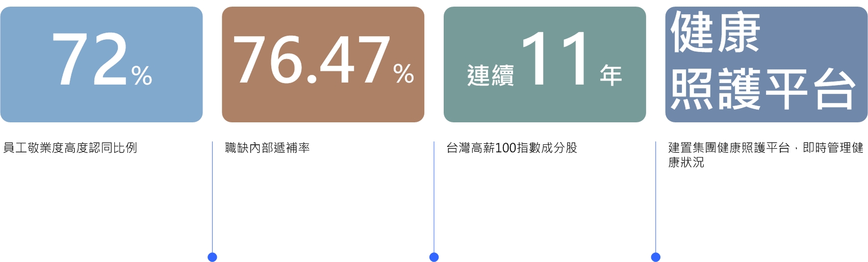Click the percent sign beside 76.47
This screenshot has width=868, height=262.
tap(403, 73)
